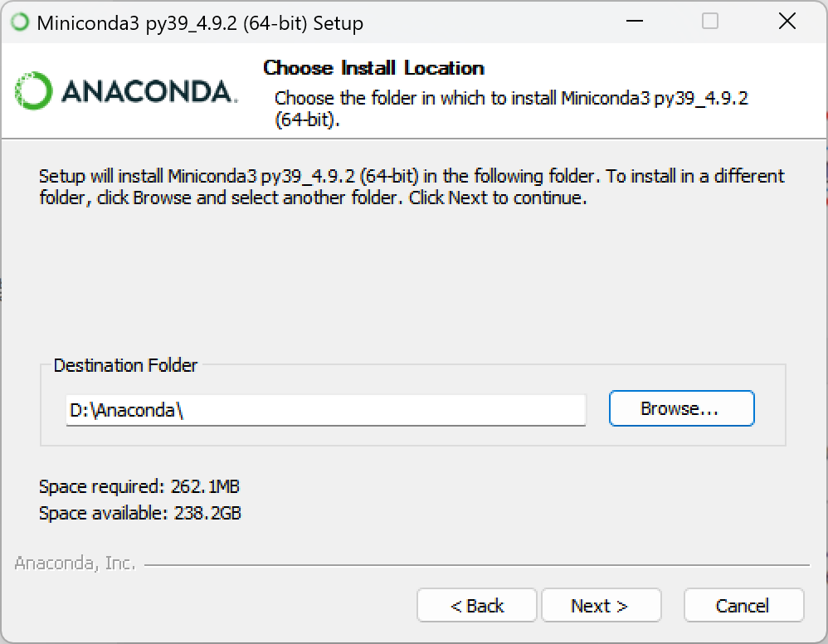Click the header subtitle about choosing the folder

coord(511,108)
